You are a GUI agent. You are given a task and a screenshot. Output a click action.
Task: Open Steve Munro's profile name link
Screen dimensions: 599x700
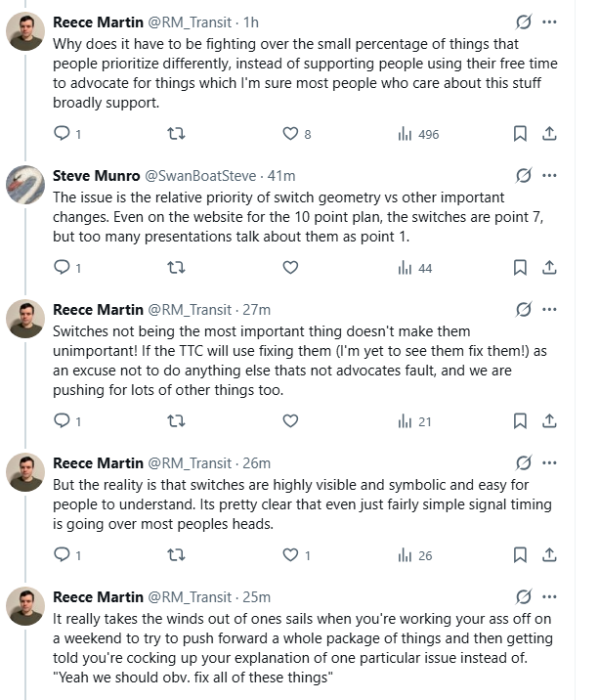coord(96,176)
